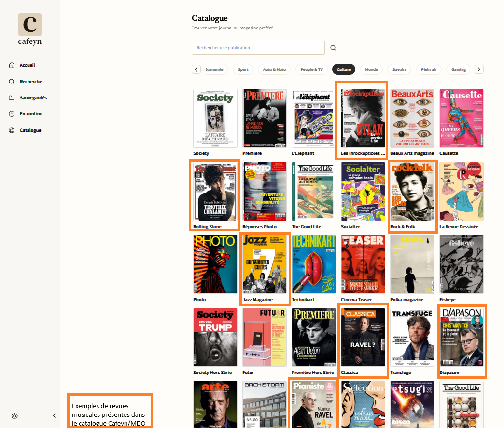
Task: Open the Society L'Affaire Méchinaud cover
Action: (215, 118)
